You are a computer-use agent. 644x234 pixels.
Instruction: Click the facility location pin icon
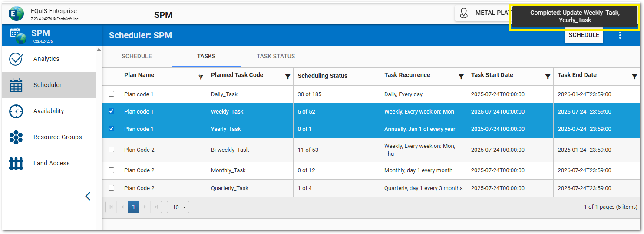463,13
